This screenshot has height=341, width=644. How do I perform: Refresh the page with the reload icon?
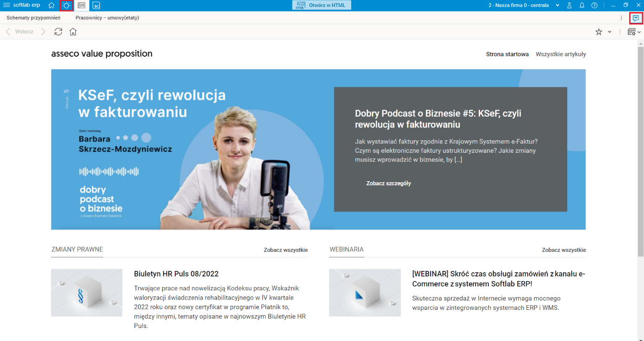click(58, 32)
